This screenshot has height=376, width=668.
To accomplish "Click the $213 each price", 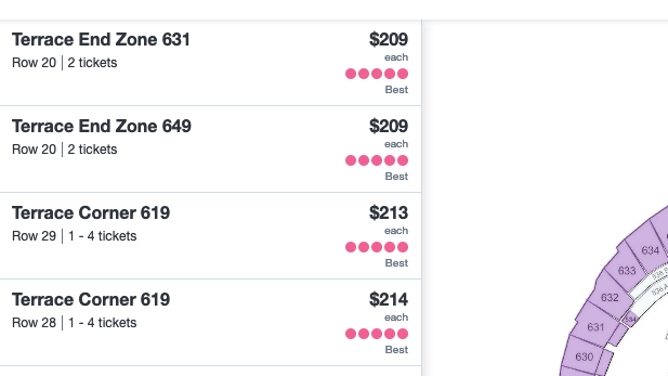I will (x=389, y=213).
